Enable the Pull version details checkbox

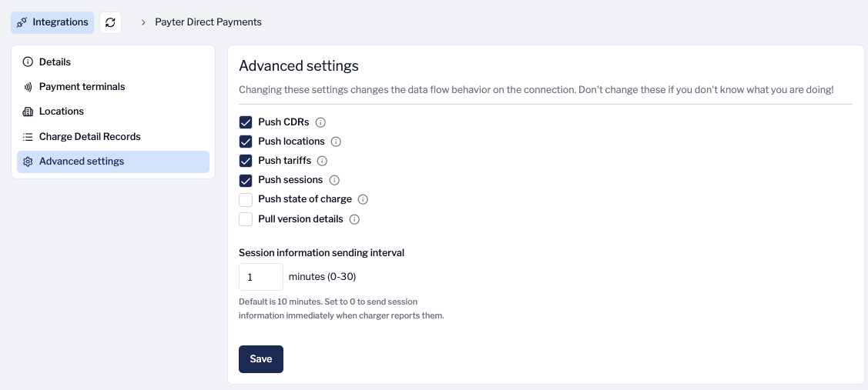coord(246,219)
